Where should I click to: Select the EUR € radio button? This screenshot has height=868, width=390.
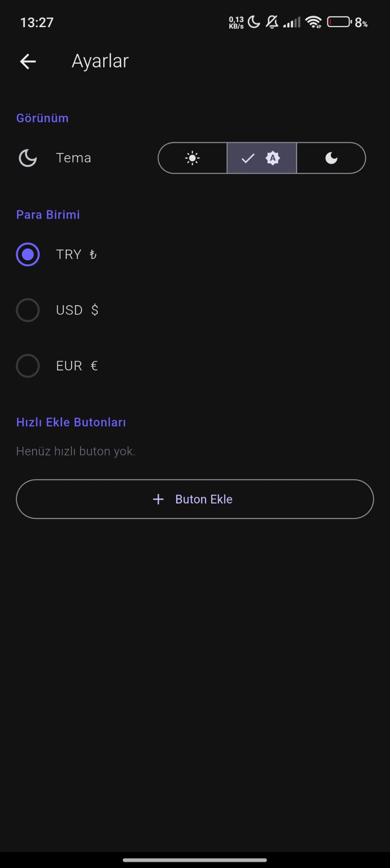[28, 366]
